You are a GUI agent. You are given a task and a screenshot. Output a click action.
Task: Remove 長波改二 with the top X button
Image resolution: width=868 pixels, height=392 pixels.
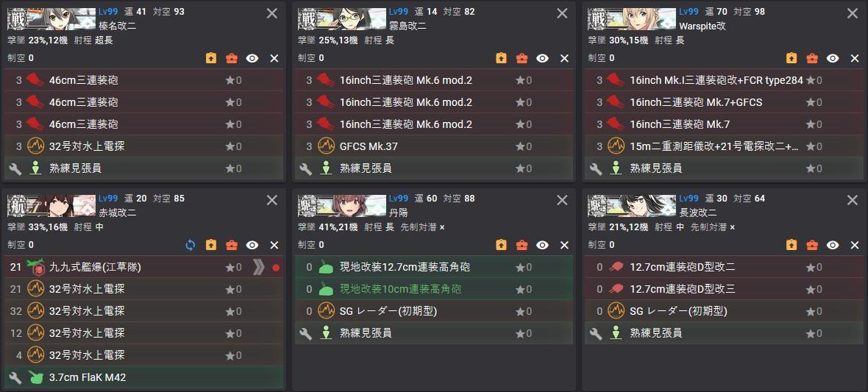point(853,201)
